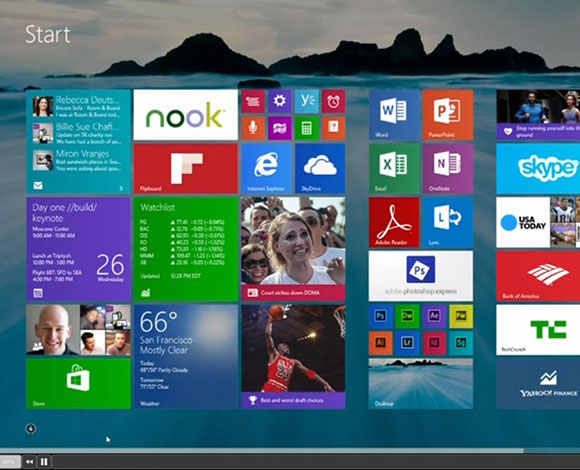The height and width of the screenshot is (470, 580).
Task: Open the People tile with contact photos
Action: tap(78, 330)
